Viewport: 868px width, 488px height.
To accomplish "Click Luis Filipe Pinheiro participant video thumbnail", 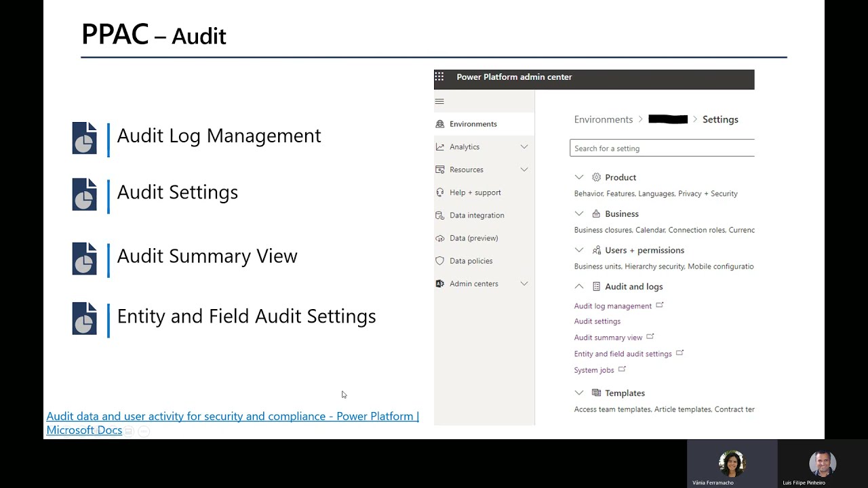I will tap(823, 464).
